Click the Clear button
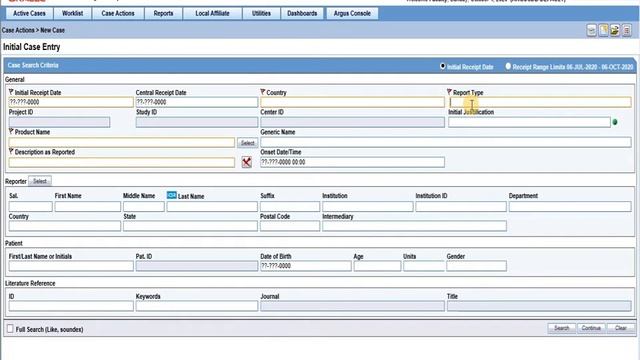 (x=621, y=328)
